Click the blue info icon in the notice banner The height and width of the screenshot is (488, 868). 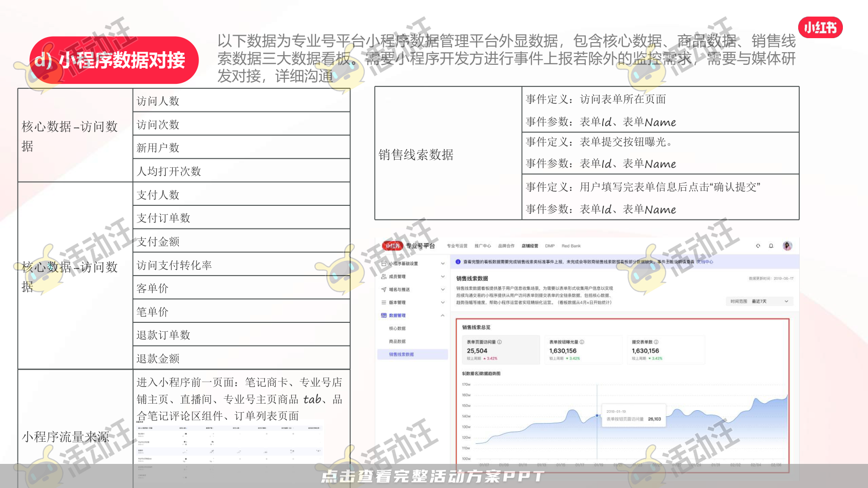(x=458, y=262)
